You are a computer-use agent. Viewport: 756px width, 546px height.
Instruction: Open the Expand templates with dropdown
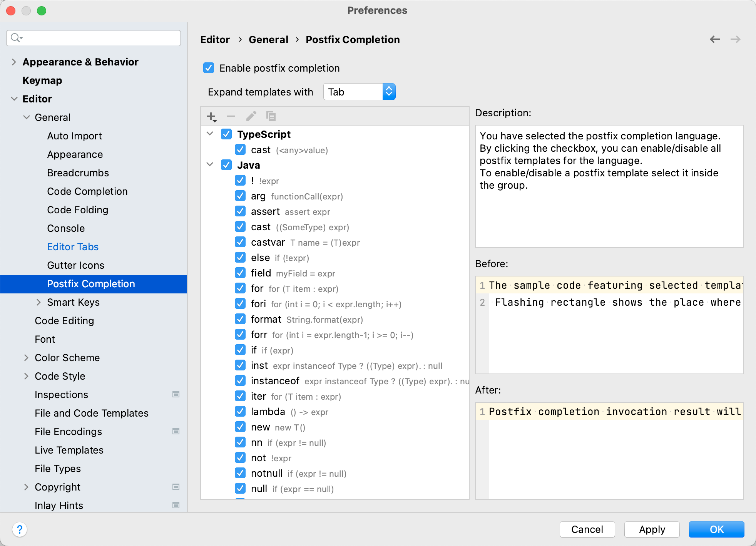click(359, 92)
